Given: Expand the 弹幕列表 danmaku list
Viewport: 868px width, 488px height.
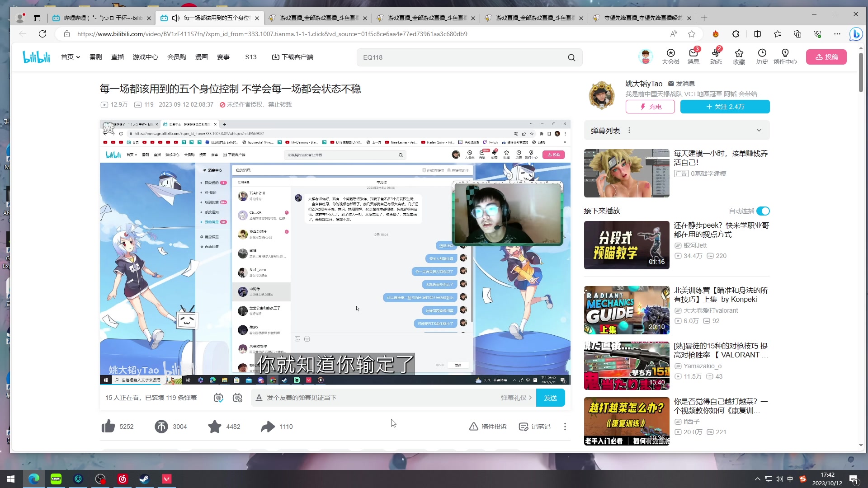Looking at the screenshot, I should point(759,131).
